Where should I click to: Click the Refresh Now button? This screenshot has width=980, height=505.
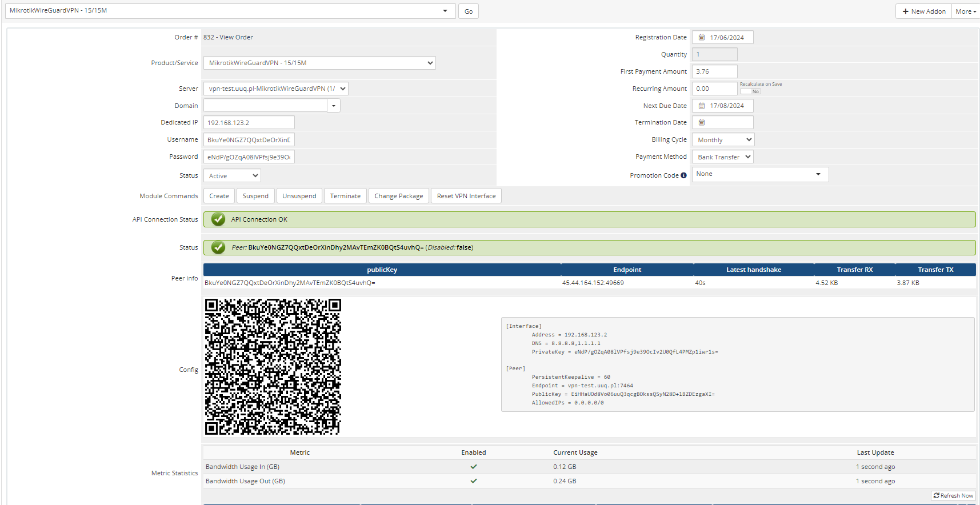point(953,496)
